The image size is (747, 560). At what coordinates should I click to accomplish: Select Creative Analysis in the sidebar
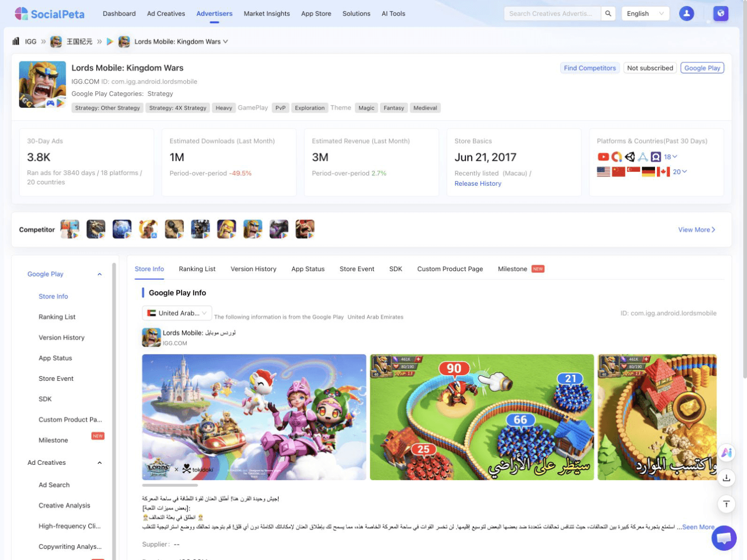pyautogui.click(x=64, y=505)
